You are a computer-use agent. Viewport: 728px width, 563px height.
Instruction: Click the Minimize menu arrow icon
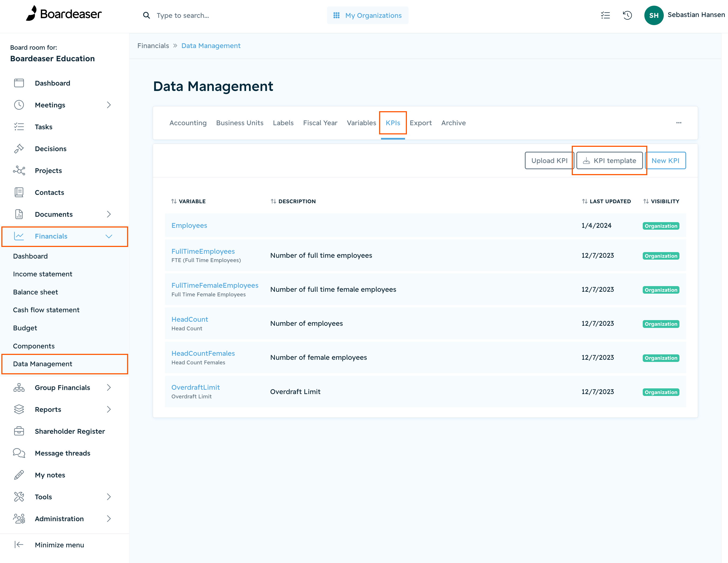coord(19,545)
